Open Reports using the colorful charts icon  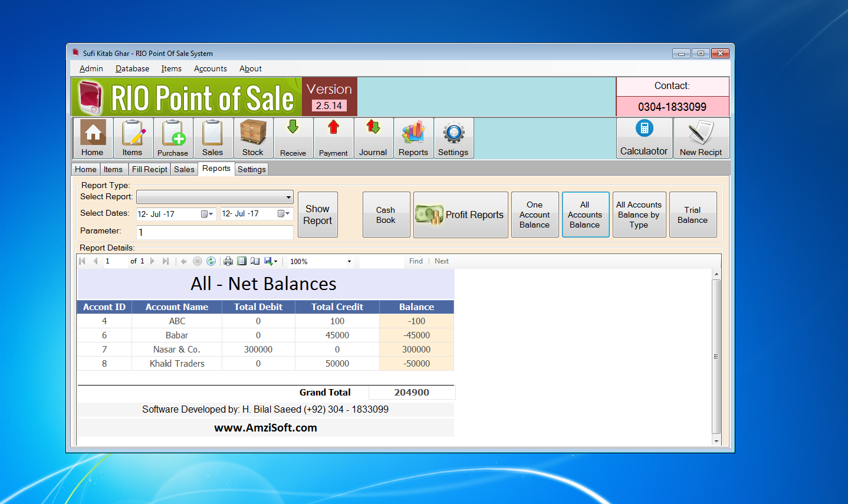click(413, 138)
